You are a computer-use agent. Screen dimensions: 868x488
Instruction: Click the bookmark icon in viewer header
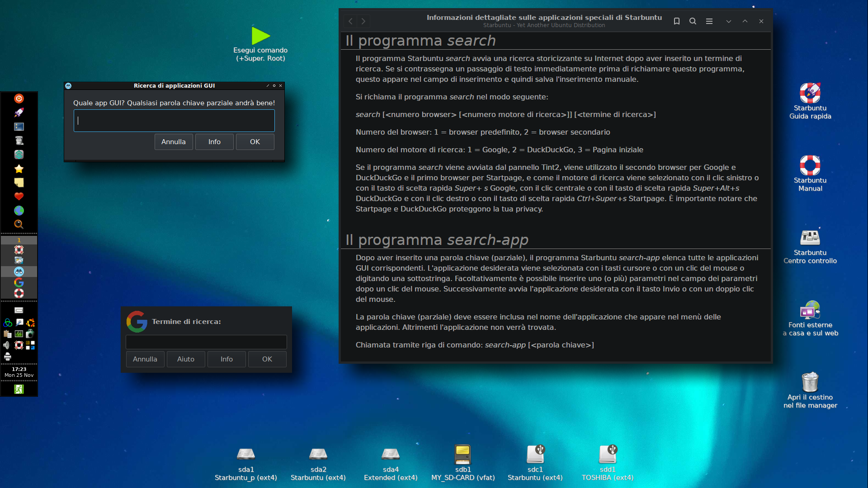click(x=677, y=21)
